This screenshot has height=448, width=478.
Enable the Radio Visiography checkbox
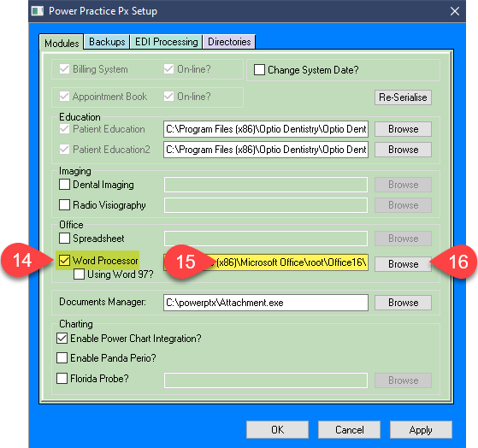pos(64,205)
